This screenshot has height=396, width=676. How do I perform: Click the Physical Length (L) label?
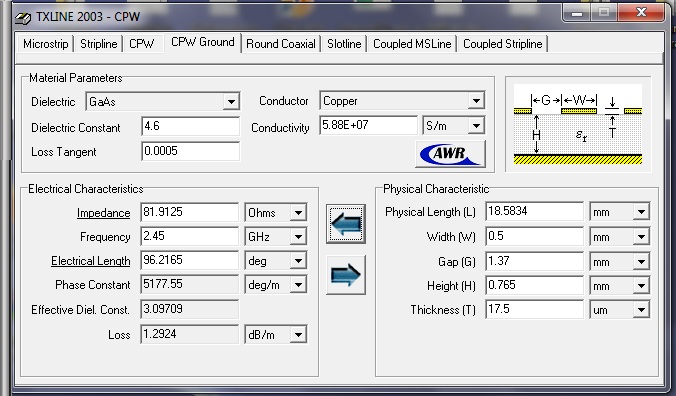[x=430, y=212]
